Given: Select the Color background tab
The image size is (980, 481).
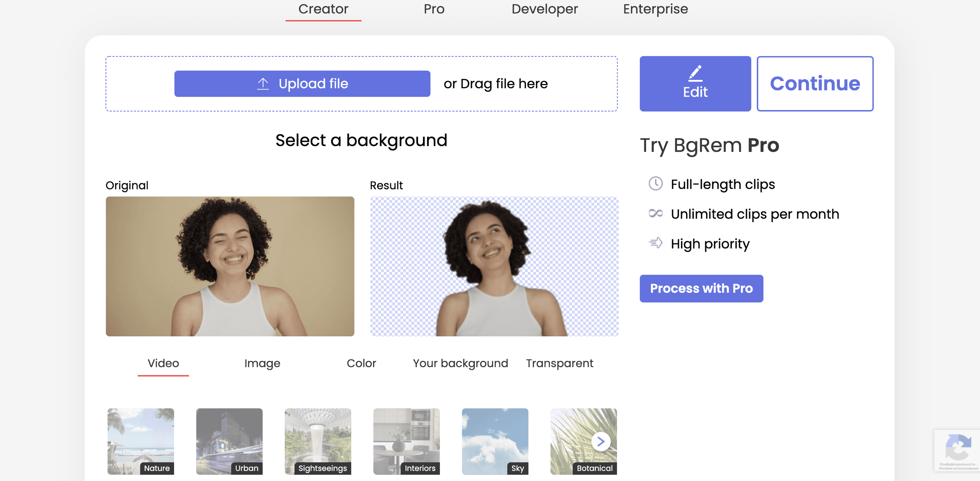Looking at the screenshot, I should pos(361,363).
